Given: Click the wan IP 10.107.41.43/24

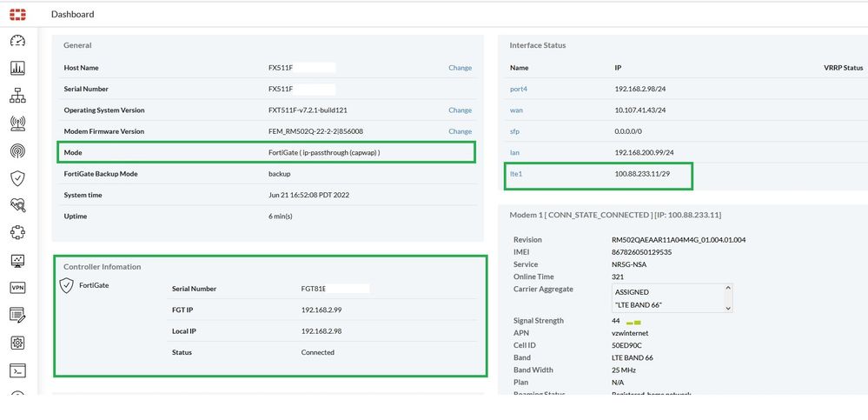Looking at the screenshot, I should coord(640,110).
